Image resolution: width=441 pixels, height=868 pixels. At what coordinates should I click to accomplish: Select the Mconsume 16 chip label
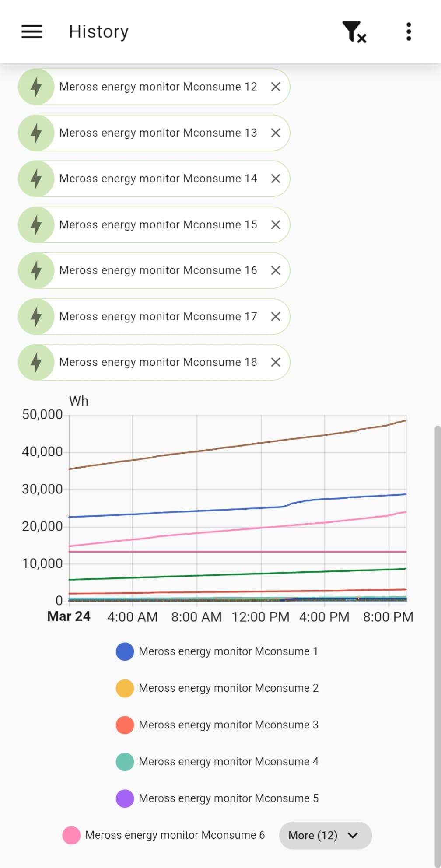tap(158, 270)
